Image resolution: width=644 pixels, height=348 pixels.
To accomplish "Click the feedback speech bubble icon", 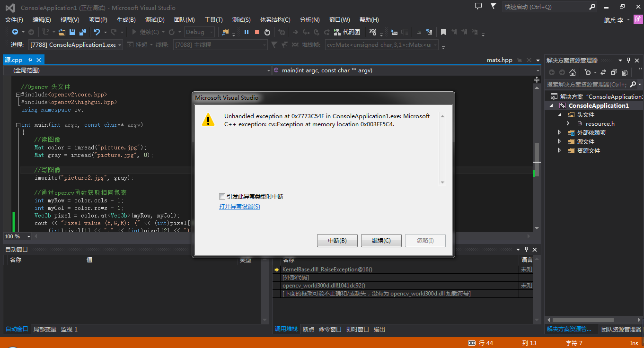I will [x=478, y=6].
